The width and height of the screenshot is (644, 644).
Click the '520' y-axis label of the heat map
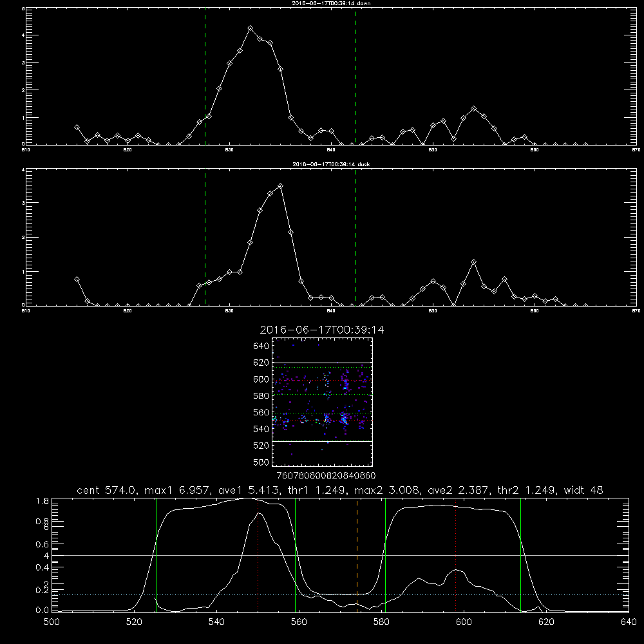pos(261,446)
